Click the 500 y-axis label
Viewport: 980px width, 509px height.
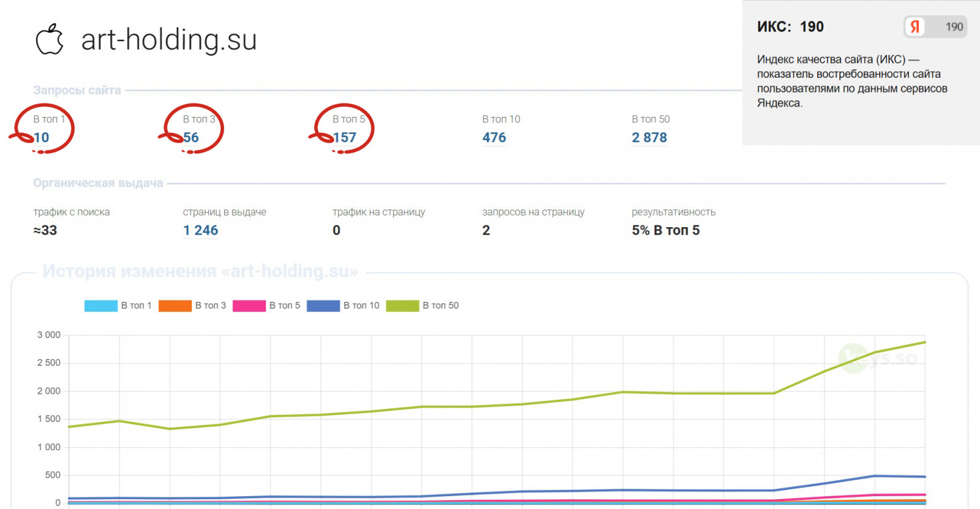click(x=53, y=475)
